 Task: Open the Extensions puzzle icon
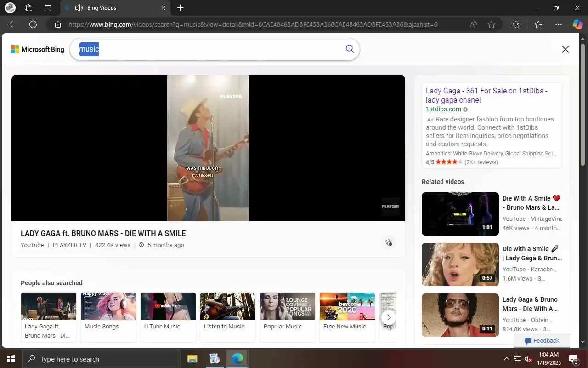click(516, 24)
